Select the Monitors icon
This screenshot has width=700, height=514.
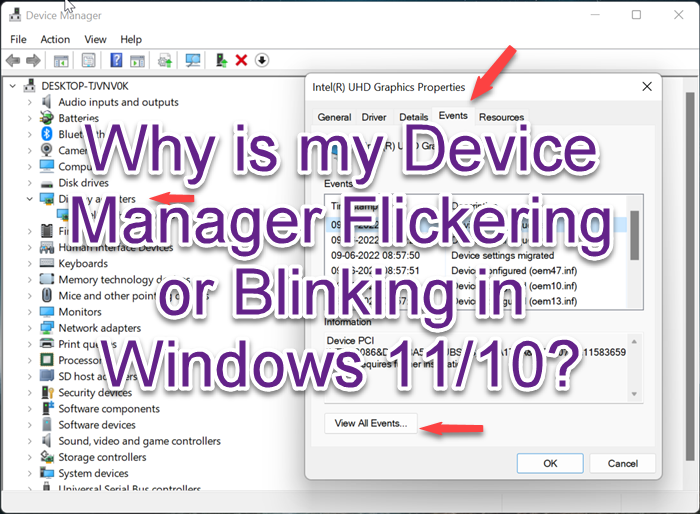46,311
